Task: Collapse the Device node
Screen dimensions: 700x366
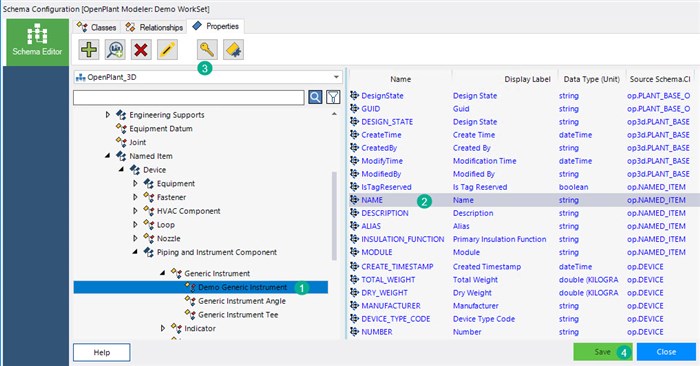Action: point(121,170)
